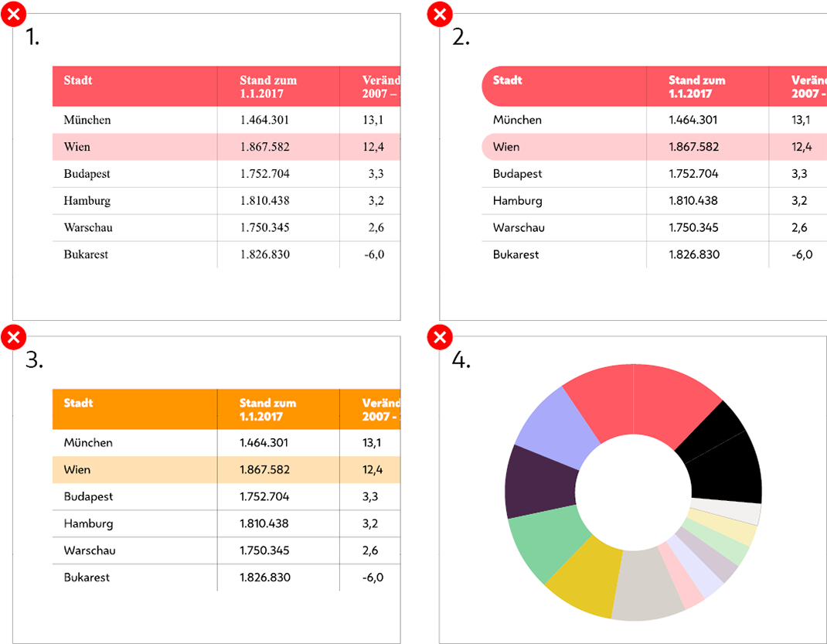Click the red X icon above example 2
Screen dimensions: 827x644
(x=440, y=14)
